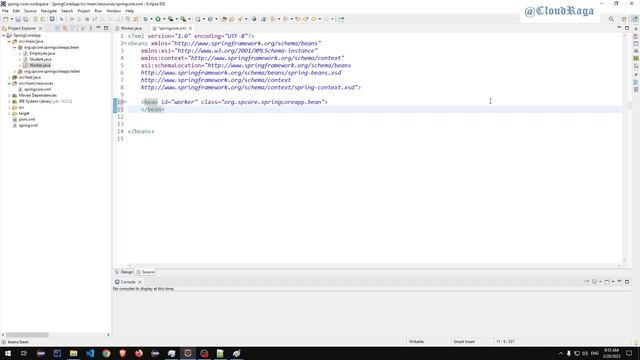Expand the src/test/java folder
This screenshot has width=640, height=360.
click(9, 77)
